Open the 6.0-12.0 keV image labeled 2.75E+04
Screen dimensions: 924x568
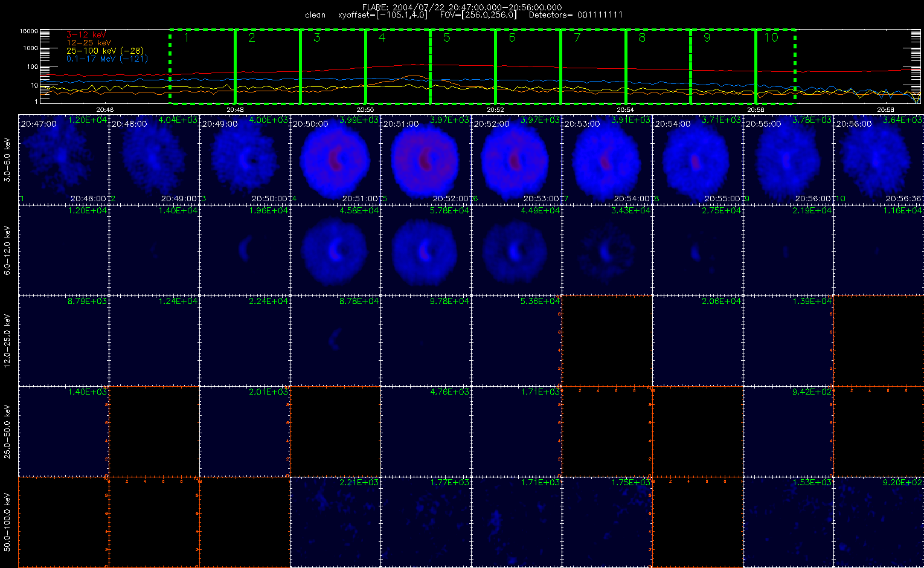(698, 250)
